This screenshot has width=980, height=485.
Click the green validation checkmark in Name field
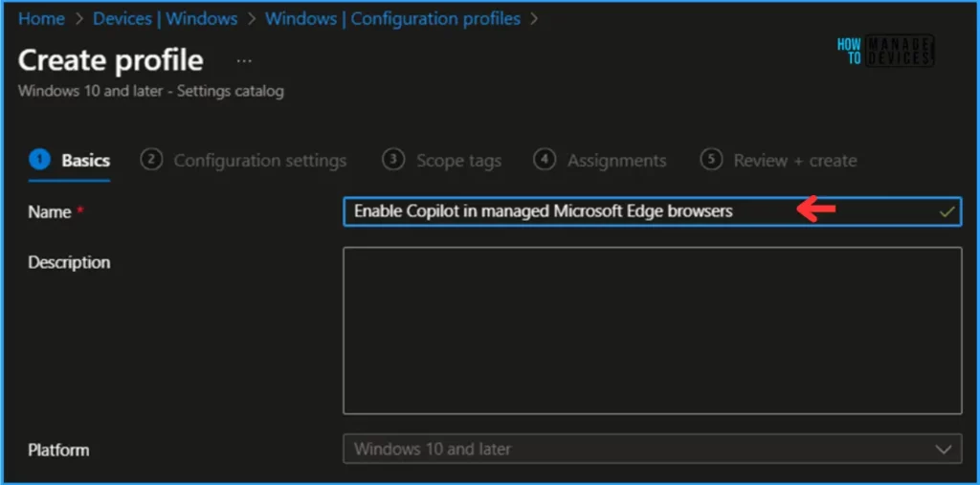point(947,211)
